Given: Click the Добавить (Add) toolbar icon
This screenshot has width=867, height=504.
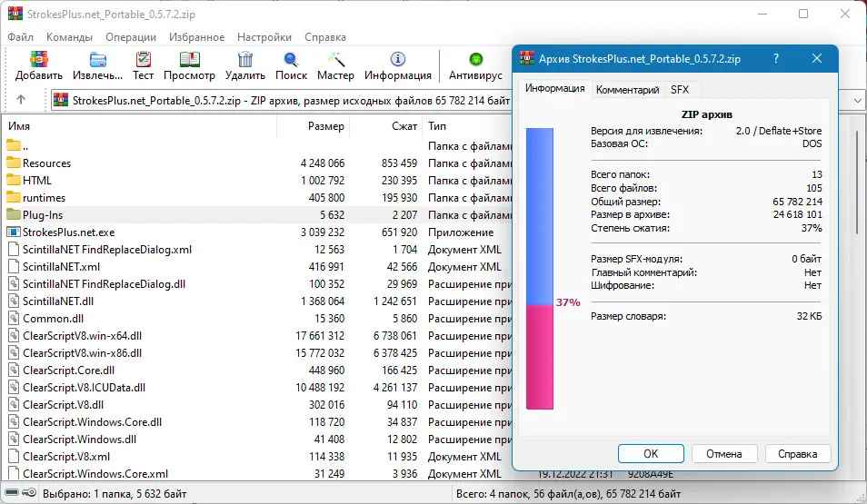Looking at the screenshot, I should pos(39,59).
